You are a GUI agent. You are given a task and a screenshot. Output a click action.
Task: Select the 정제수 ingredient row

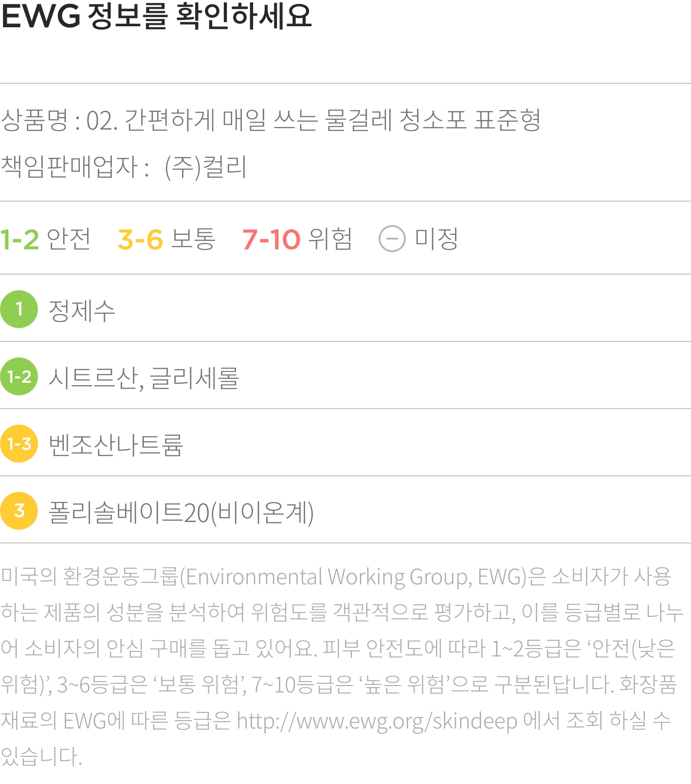(x=345, y=309)
